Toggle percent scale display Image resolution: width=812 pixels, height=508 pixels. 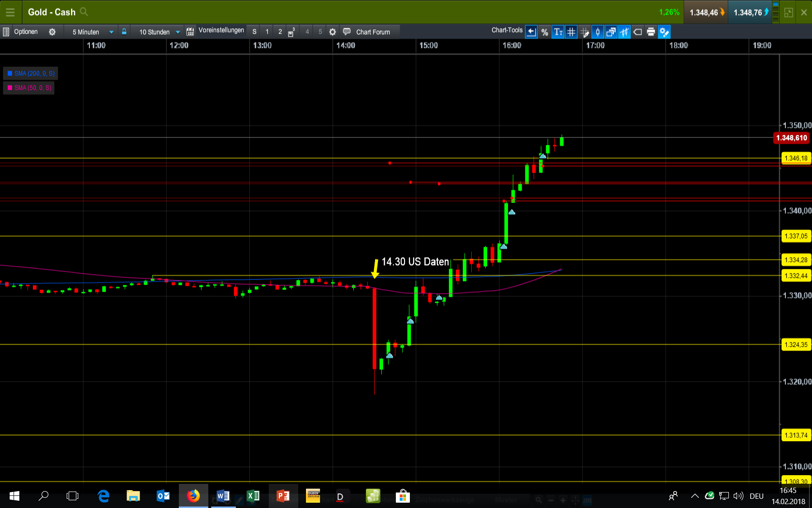[545, 32]
